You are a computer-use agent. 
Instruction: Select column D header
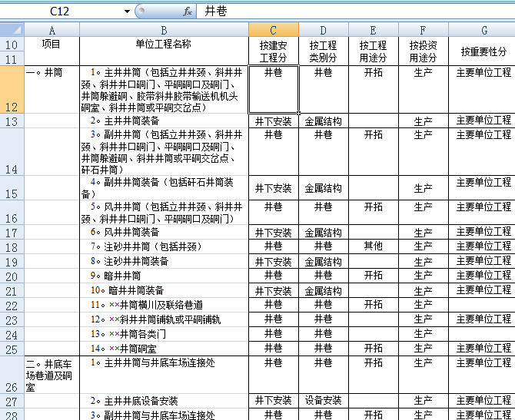[323, 30]
